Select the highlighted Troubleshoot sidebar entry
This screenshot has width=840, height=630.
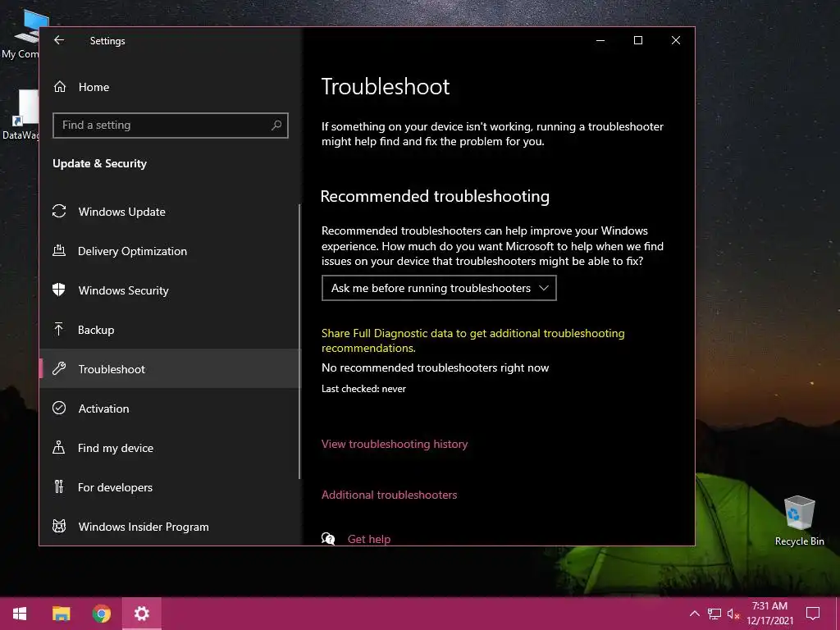[170, 369]
